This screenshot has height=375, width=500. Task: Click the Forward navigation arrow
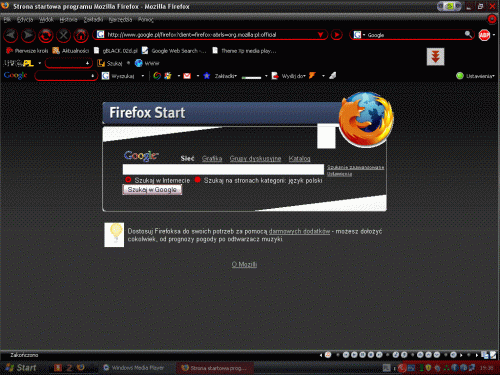(x=28, y=35)
